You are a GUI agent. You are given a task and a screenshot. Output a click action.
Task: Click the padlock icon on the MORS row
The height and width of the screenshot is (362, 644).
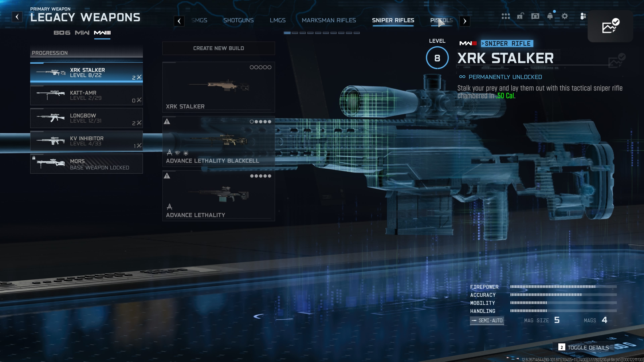(x=34, y=158)
